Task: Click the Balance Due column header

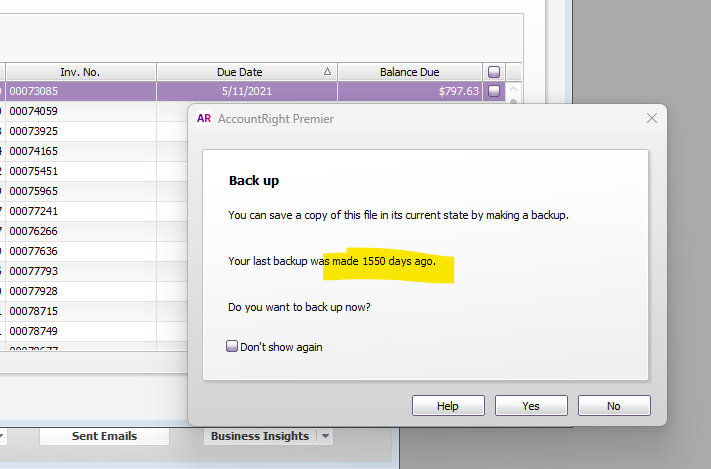Action: tap(409, 72)
